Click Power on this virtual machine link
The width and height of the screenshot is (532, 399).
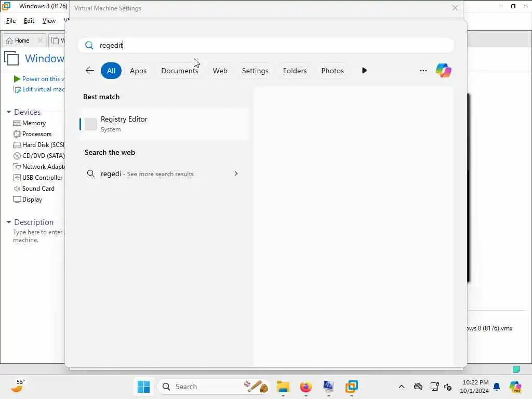coord(43,79)
